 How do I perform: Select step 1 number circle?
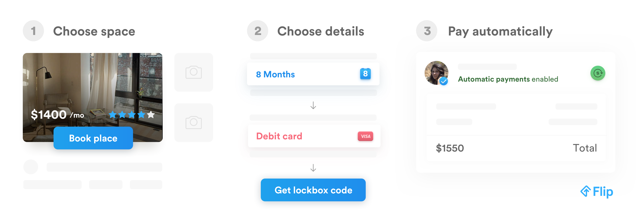[33, 31]
